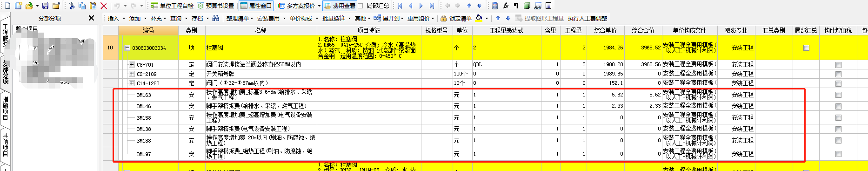Click the fx formula icon
Screen dimensions: 868x171
coord(506,6)
